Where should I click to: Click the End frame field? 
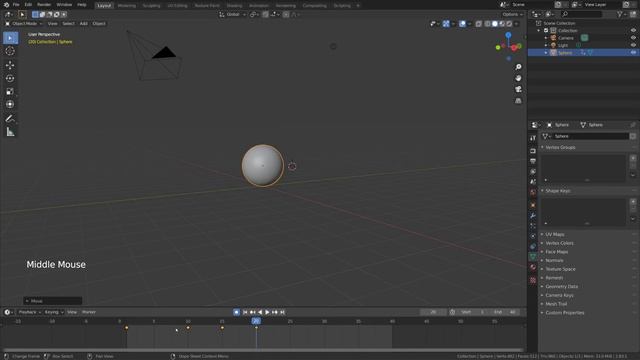[x=505, y=312]
